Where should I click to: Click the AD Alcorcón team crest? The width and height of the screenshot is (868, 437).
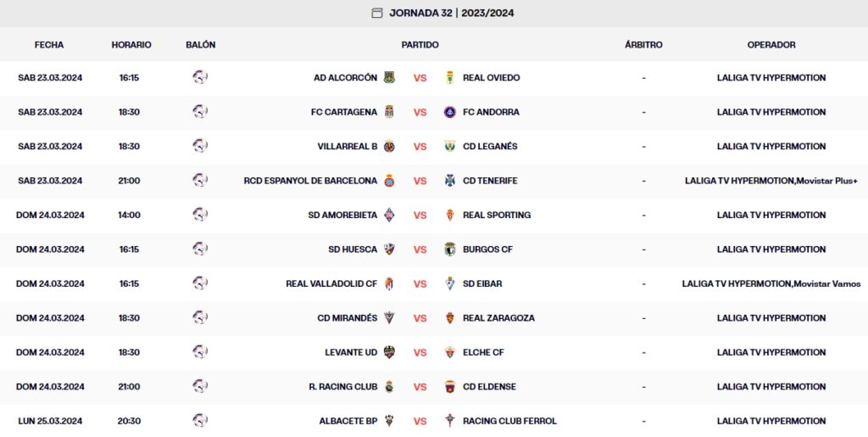tap(389, 78)
